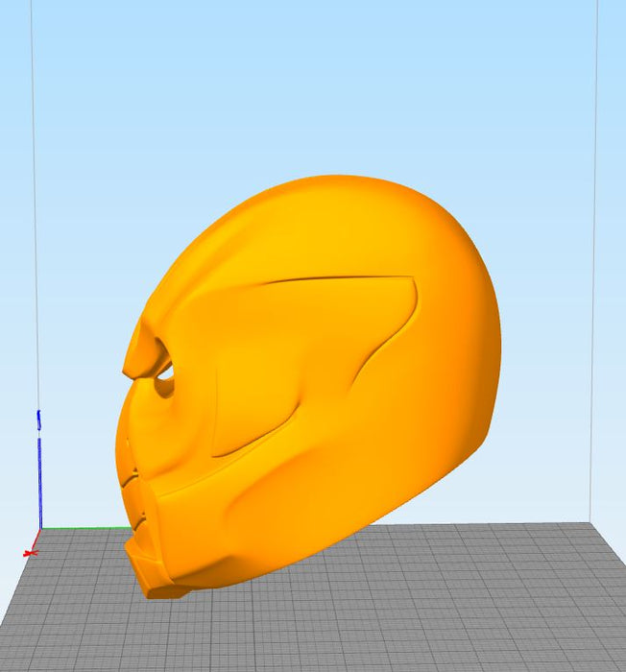Click the right build volume boundary line
This screenshot has height=672, width=626.
(x=595, y=240)
